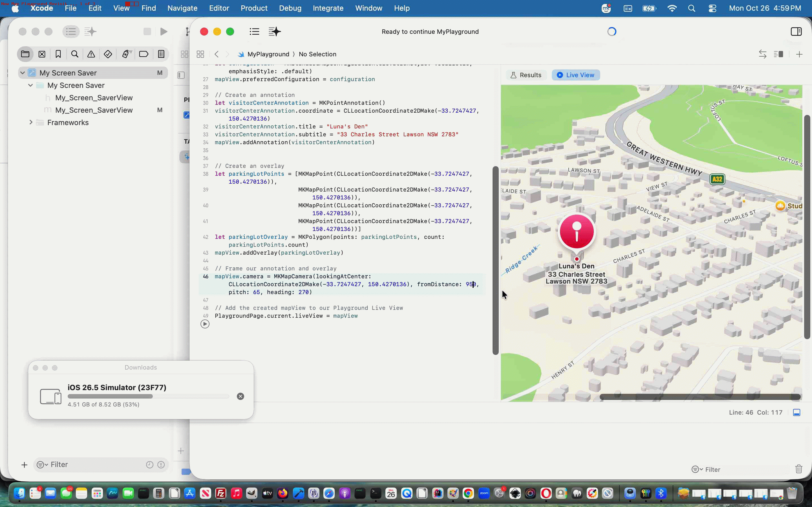The height and width of the screenshot is (507, 812).
Task: Toggle the right inspector sidebar
Action: click(796, 32)
